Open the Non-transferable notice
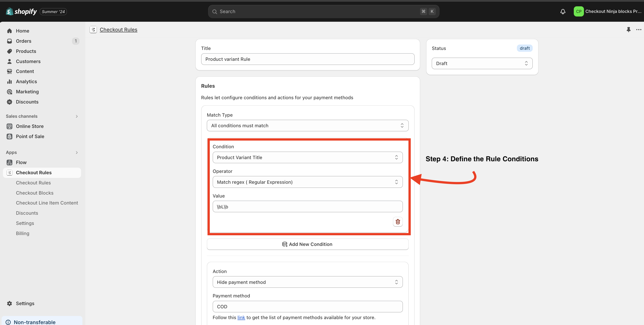Image resolution: width=644 pixels, height=325 pixels. click(x=42, y=321)
